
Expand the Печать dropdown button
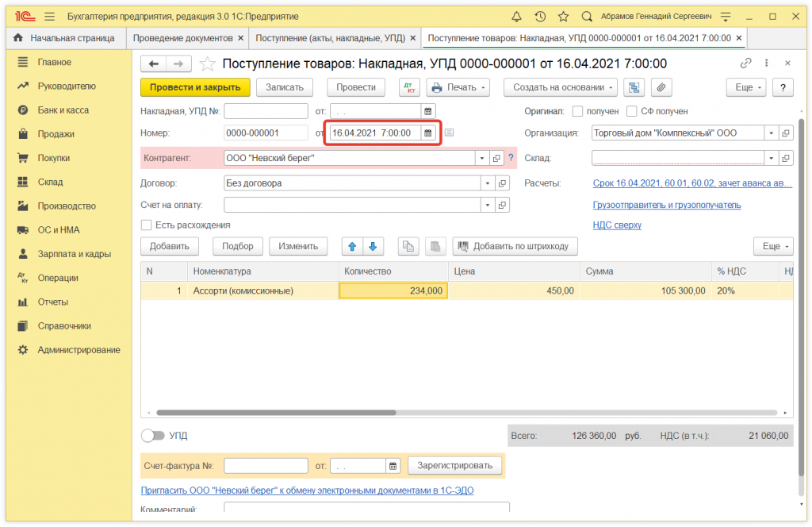[458, 87]
